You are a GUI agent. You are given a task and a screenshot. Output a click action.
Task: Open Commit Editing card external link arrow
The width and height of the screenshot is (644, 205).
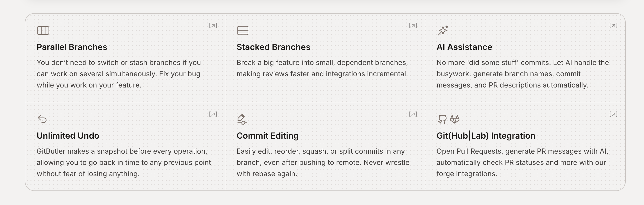click(x=413, y=114)
